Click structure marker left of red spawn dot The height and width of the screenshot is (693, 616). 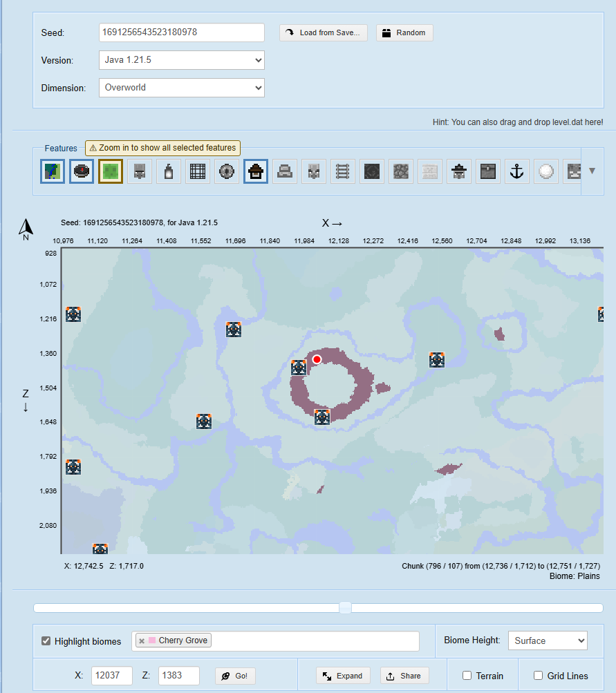[x=299, y=368]
